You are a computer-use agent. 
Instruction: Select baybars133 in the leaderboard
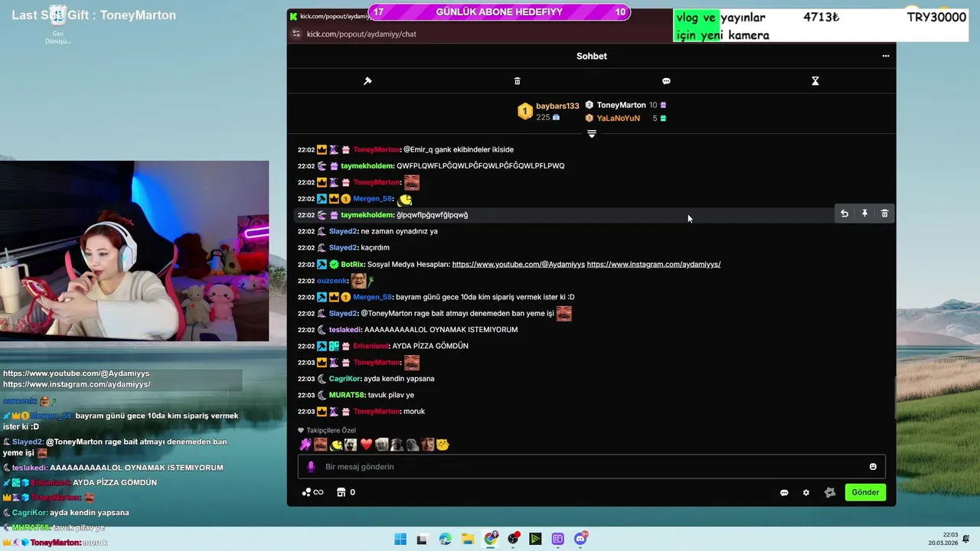coord(557,106)
